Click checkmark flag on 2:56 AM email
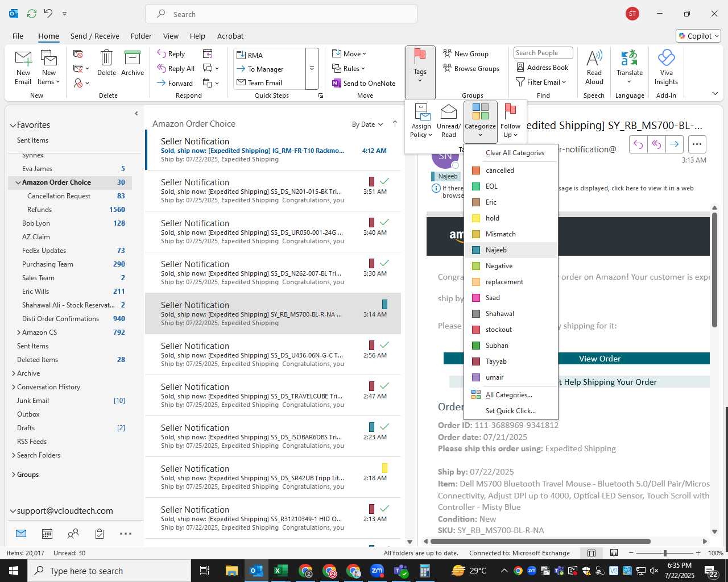Image resolution: width=728 pixels, height=582 pixels. tap(384, 345)
